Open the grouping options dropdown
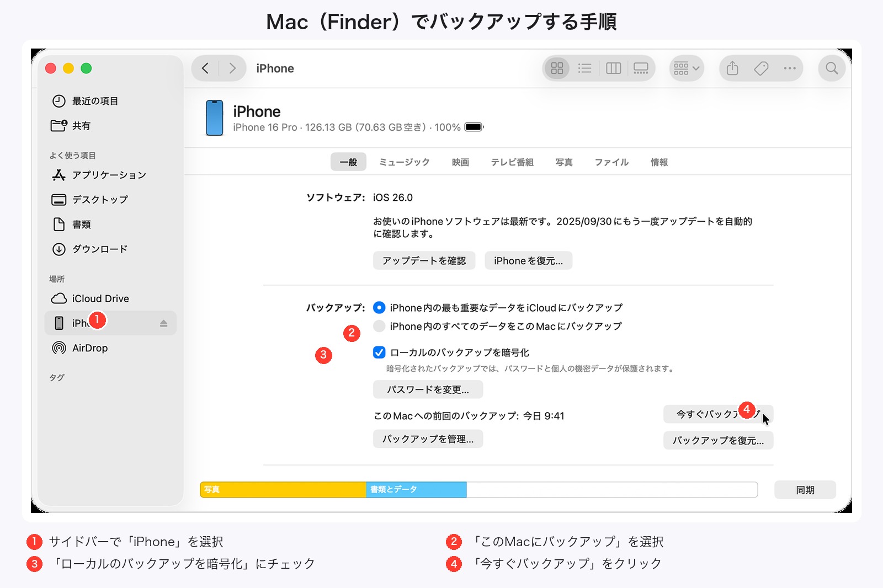883x588 pixels. pos(686,68)
